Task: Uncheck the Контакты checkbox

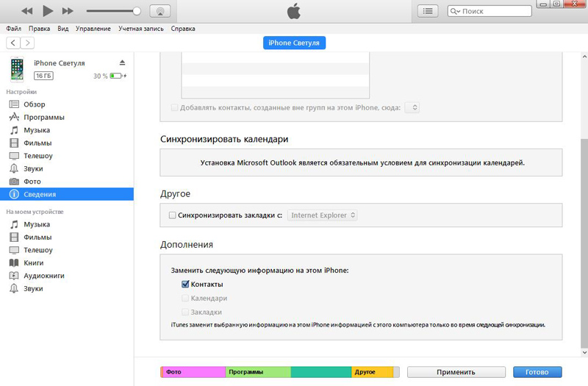Action: click(x=185, y=284)
